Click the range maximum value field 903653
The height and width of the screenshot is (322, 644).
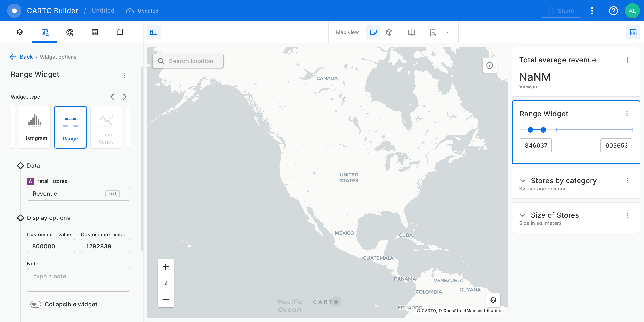pos(616,145)
